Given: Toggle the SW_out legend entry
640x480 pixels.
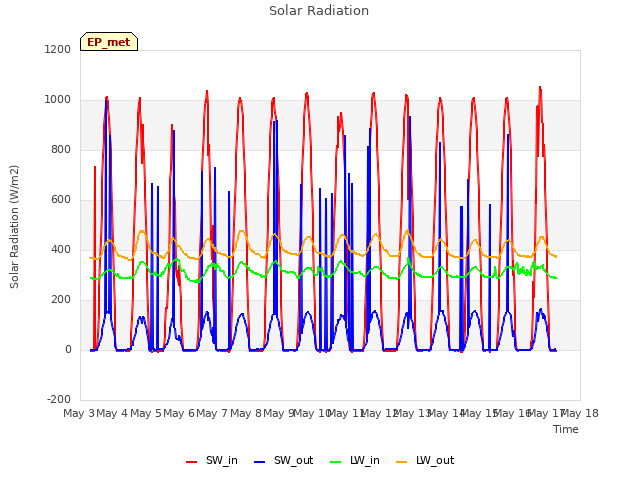Looking at the screenshot, I should [283, 460].
